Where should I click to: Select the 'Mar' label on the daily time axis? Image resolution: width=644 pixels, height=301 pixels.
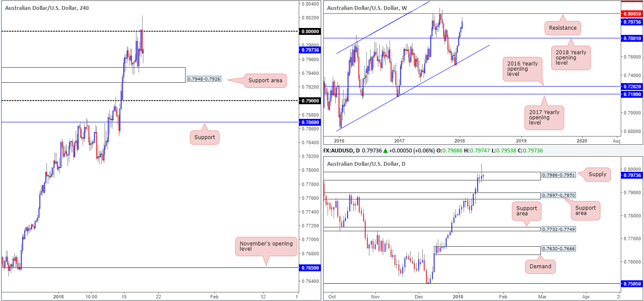click(542, 296)
